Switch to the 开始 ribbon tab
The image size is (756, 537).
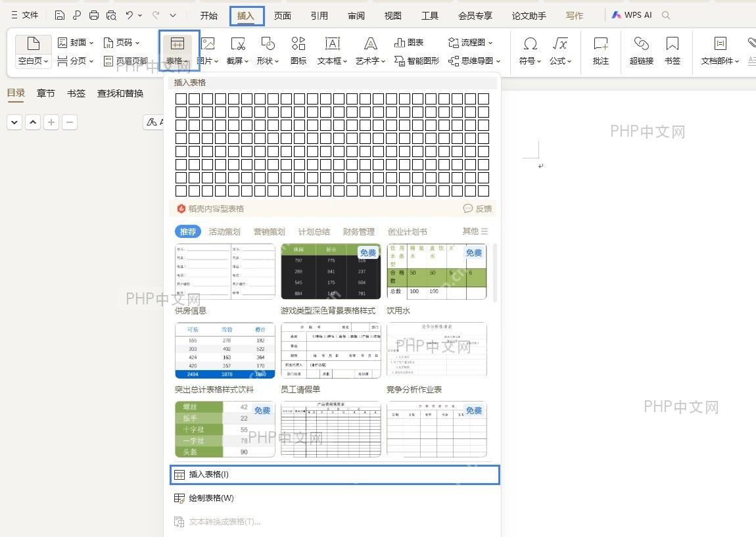click(x=209, y=15)
